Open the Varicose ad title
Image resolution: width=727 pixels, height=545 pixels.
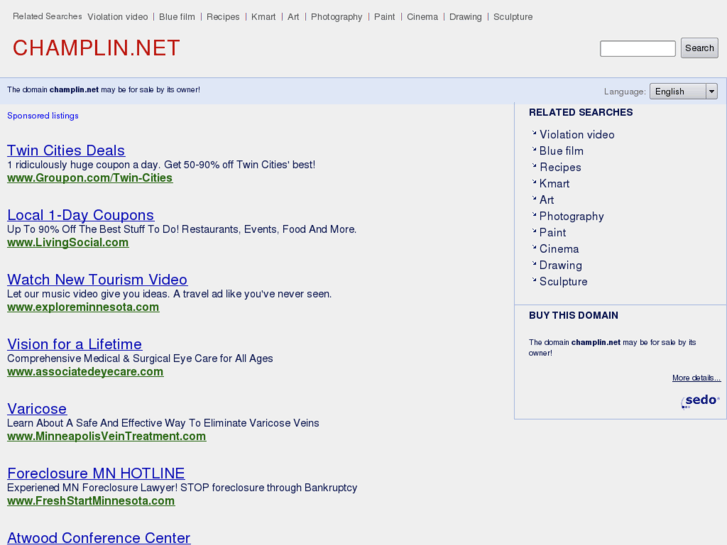(37, 408)
